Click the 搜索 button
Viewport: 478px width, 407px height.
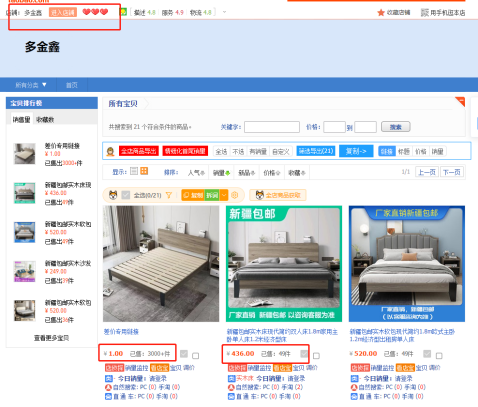tap(396, 127)
